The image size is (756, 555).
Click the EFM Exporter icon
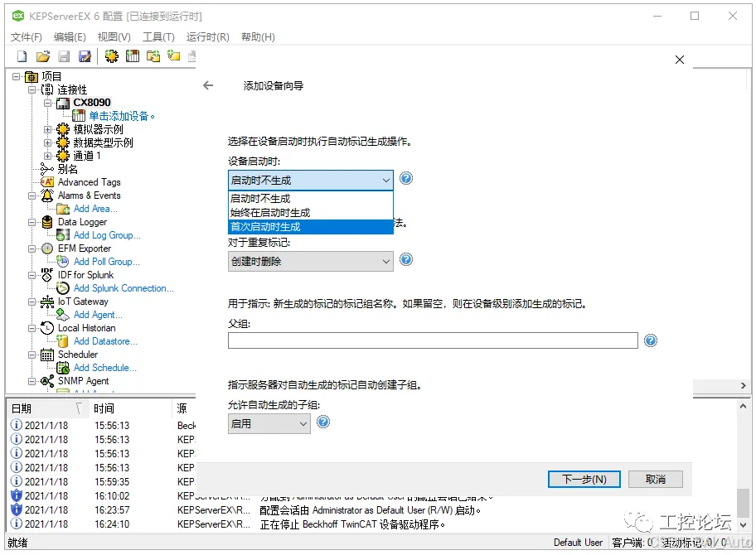point(46,249)
